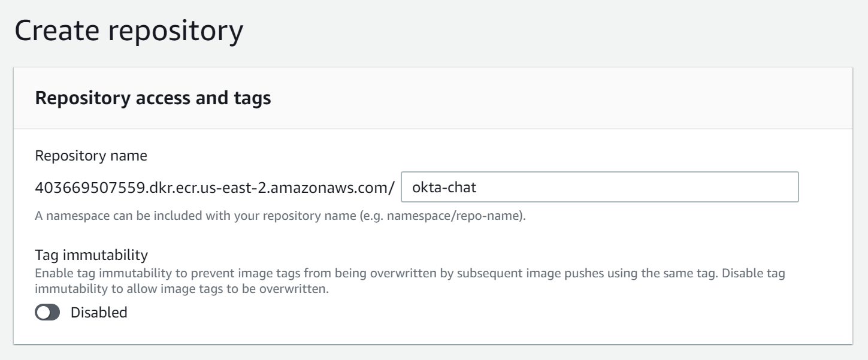868x360 pixels.
Task: Click the Repository name field label
Action: click(x=91, y=156)
